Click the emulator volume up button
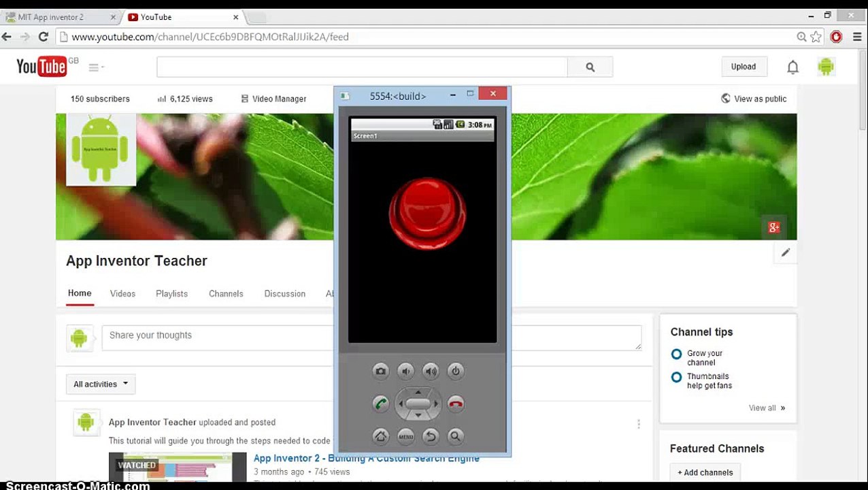This screenshot has height=490, width=868. point(431,371)
